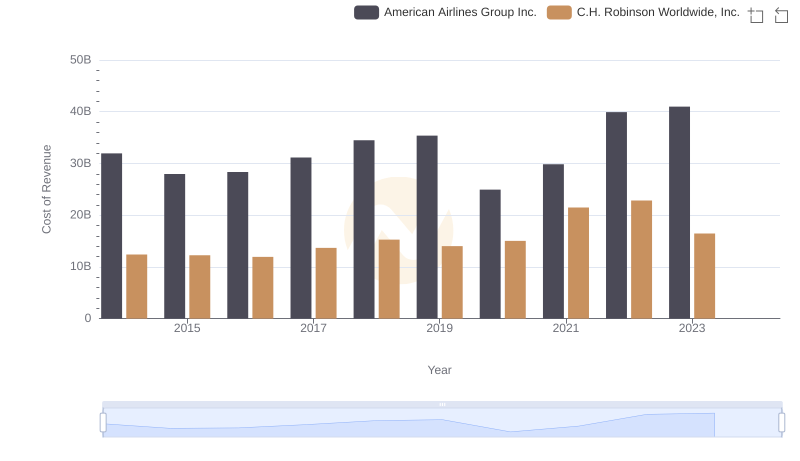Click the zoom area select icon
Screen dimensions: 800x461
756,15
